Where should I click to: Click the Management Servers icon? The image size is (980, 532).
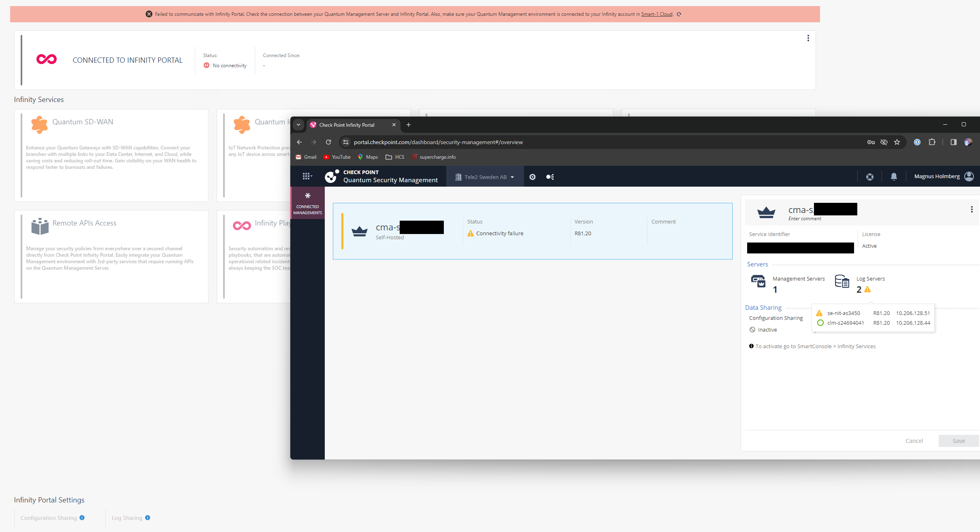point(758,281)
